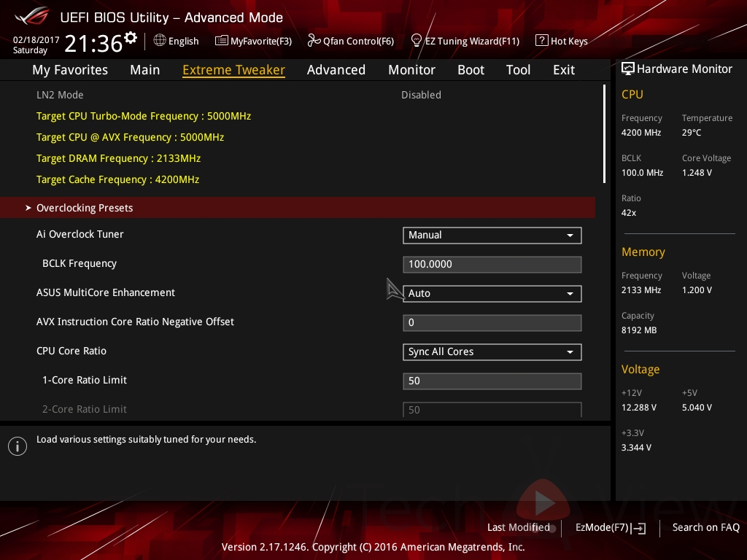Image resolution: width=747 pixels, height=560 pixels.
Task: Click Last Modified button
Action: 518,528
